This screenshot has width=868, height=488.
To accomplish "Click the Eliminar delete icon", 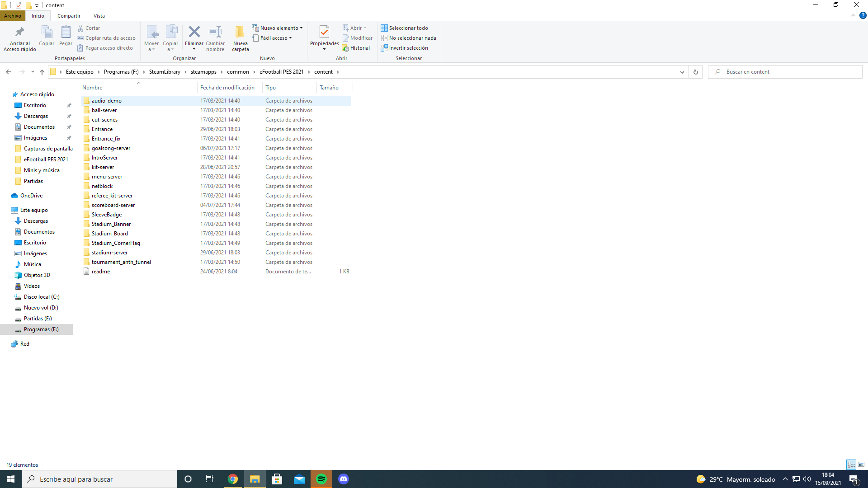I will (x=194, y=33).
